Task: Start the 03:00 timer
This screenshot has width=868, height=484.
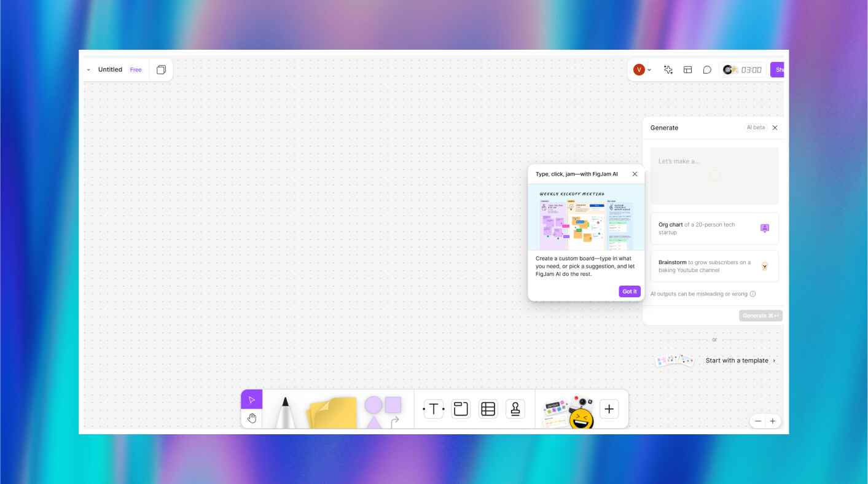Action: point(751,70)
